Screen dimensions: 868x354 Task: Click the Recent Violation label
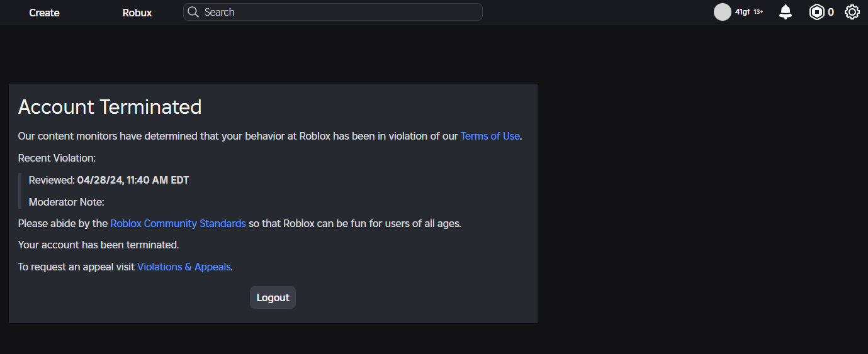coord(57,158)
